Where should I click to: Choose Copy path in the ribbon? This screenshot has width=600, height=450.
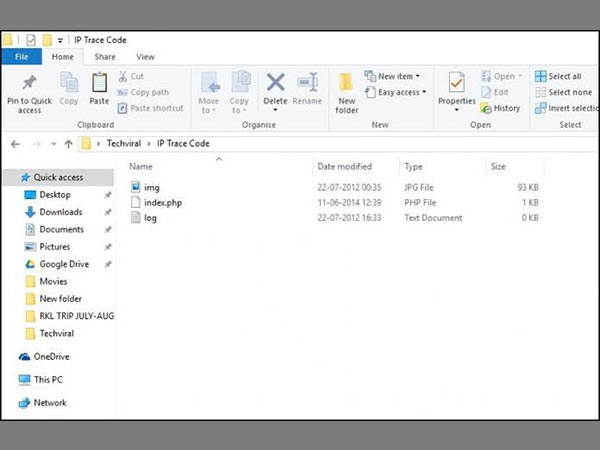coord(143,92)
